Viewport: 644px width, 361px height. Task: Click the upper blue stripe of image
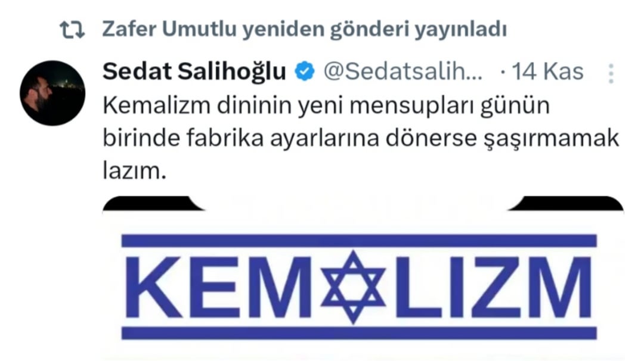click(x=359, y=241)
